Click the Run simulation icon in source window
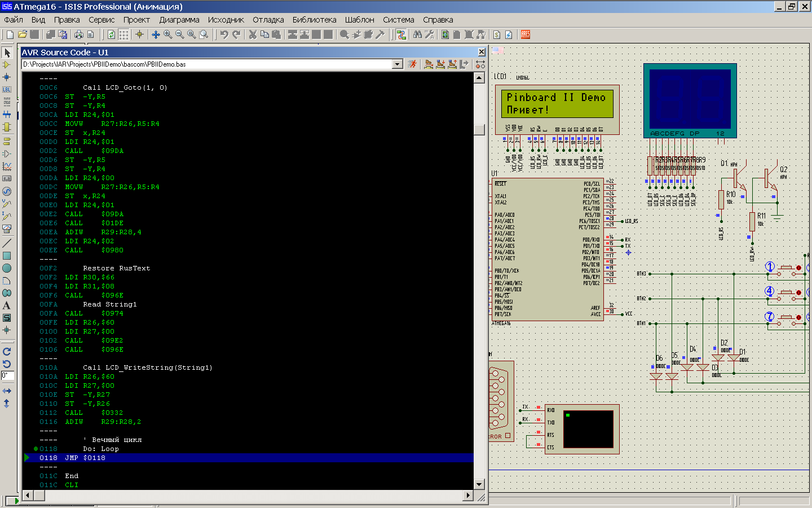 (x=412, y=64)
